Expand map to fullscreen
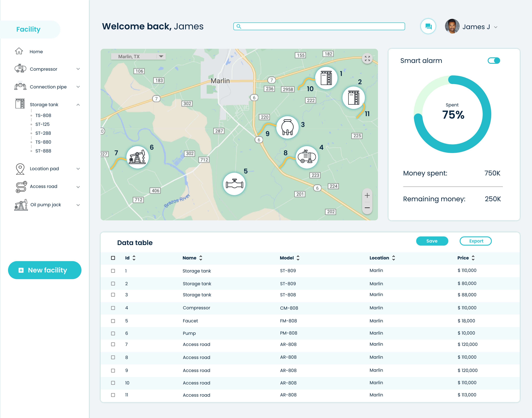This screenshot has height=418, width=532. (x=367, y=58)
